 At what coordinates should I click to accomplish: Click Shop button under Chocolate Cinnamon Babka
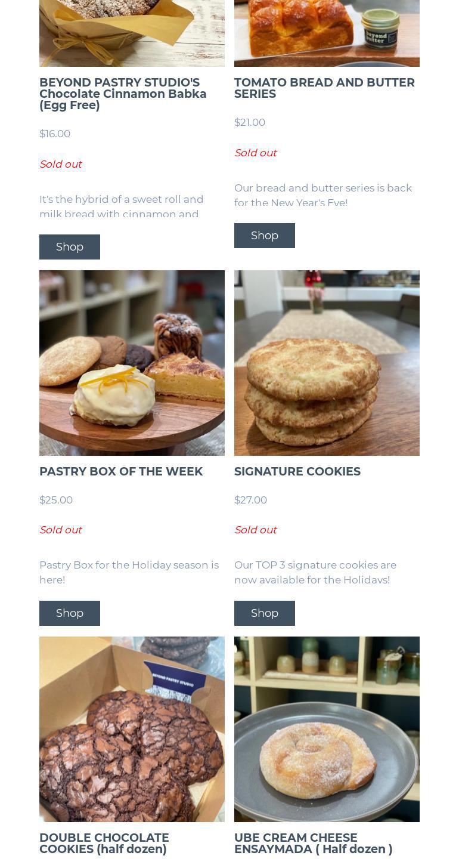70,247
